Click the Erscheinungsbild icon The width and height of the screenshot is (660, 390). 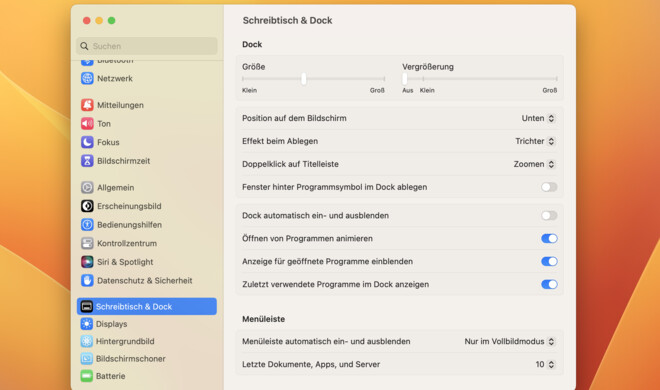(x=87, y=206)
